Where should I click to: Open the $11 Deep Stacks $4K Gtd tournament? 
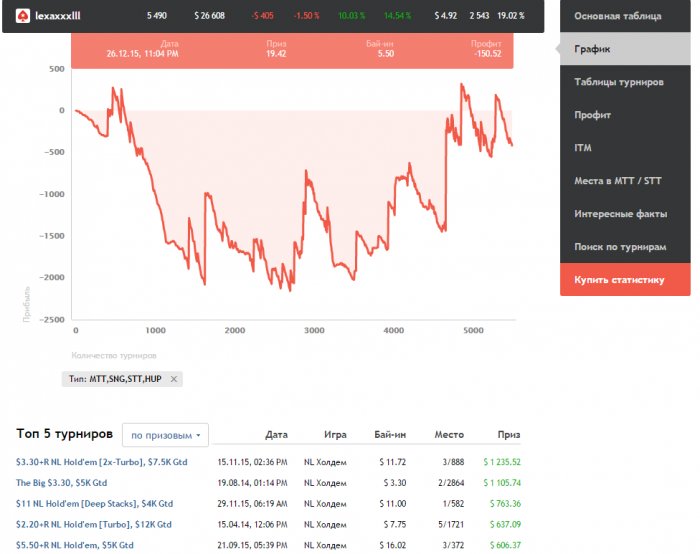[94, 504]
